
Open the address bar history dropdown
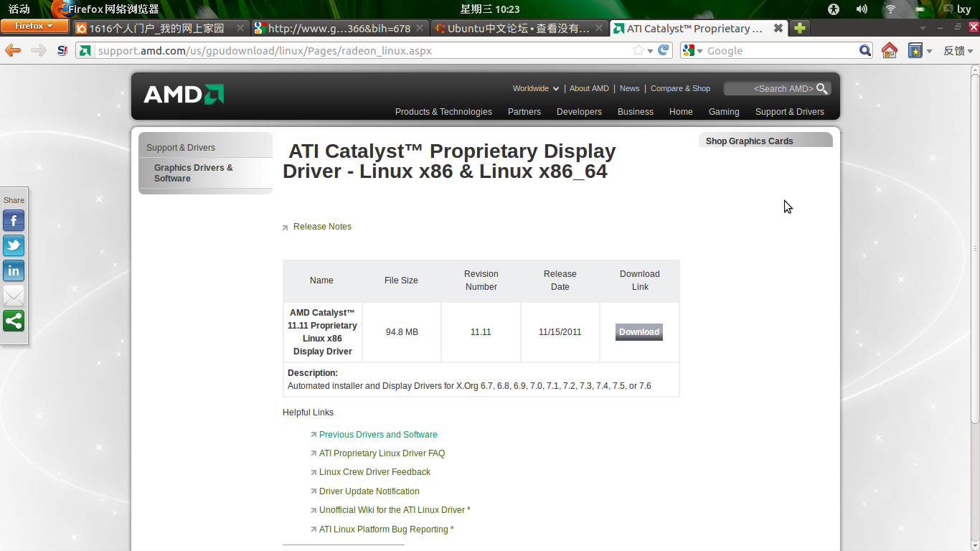click(x=650, y=51)
